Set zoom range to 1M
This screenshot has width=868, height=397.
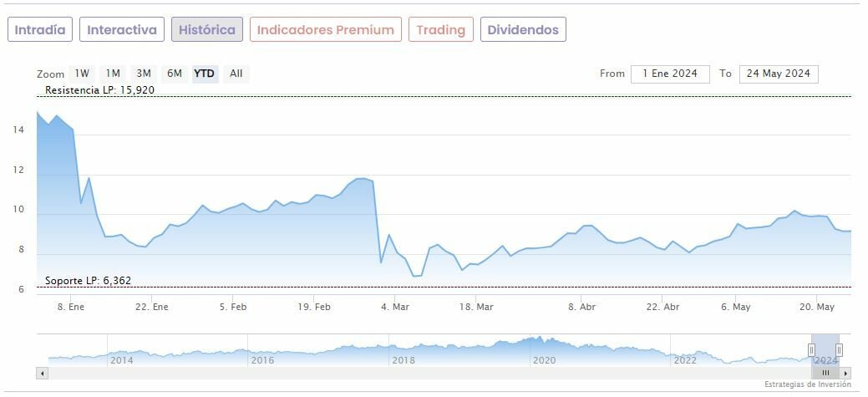[x=113, y=74]
